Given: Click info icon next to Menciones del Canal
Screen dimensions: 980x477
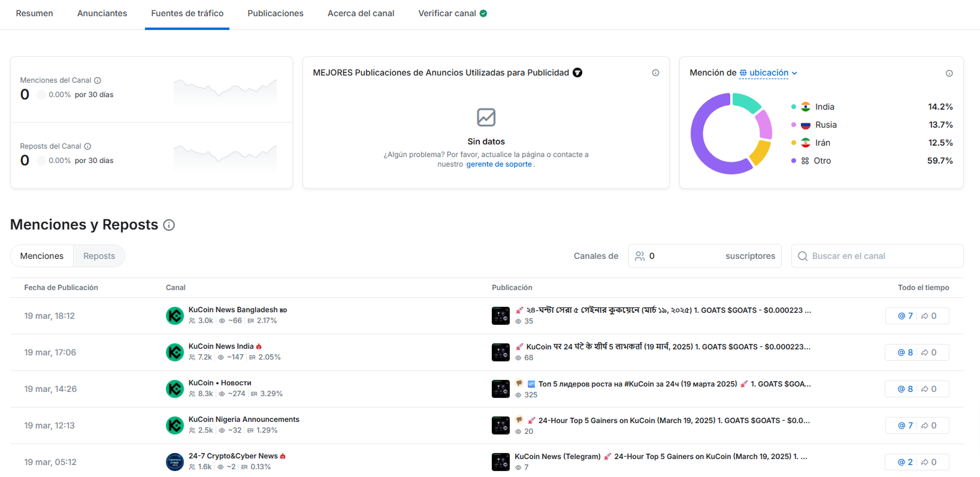Looking at the screenshot, I should pos(98,80).
